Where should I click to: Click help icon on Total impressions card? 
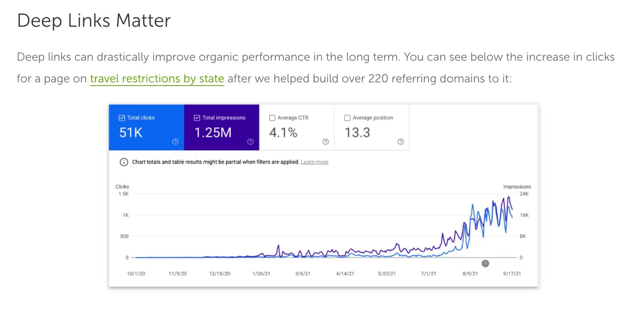click(x=250, y=142)
